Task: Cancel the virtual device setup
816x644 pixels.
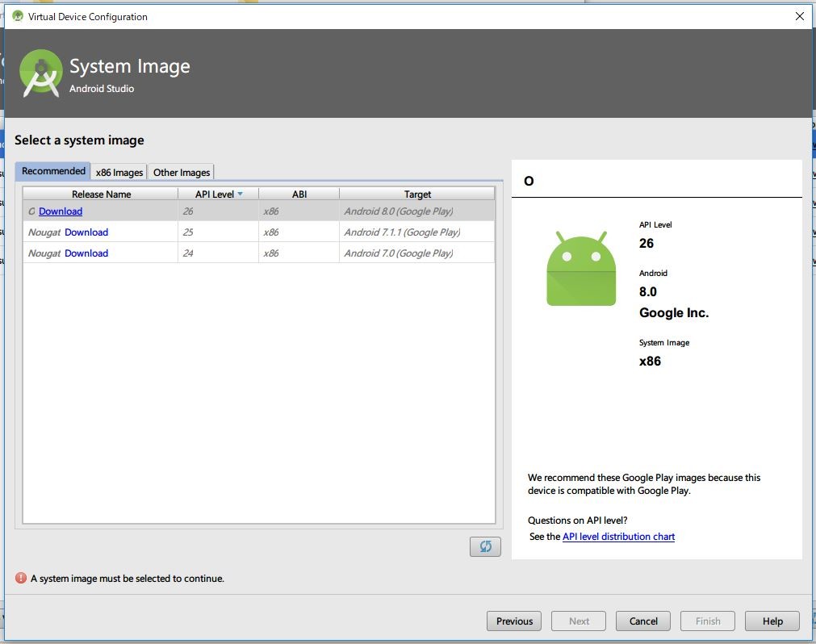Action: click(x=643, y=621)
